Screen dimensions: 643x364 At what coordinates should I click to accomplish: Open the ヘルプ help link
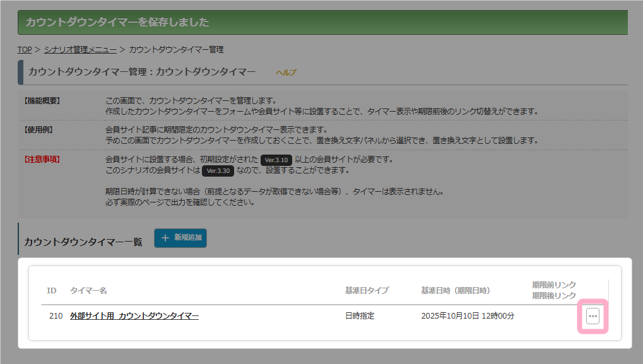(286, 73)
